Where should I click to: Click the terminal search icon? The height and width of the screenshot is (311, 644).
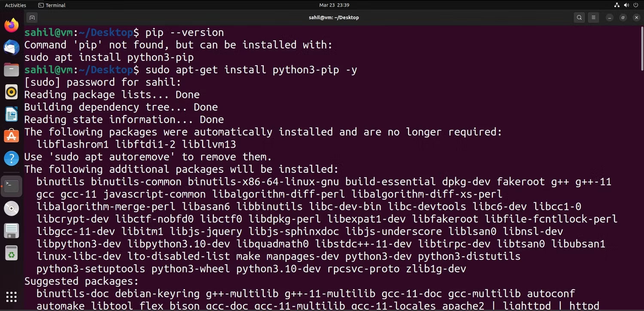tap(580, 18)
